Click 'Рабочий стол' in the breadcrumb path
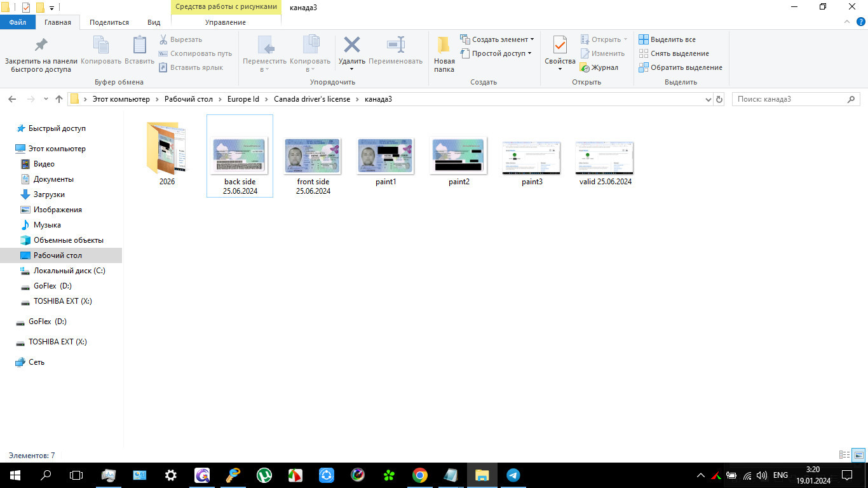Viewport: 868px width, 488px height. point(189,99)
